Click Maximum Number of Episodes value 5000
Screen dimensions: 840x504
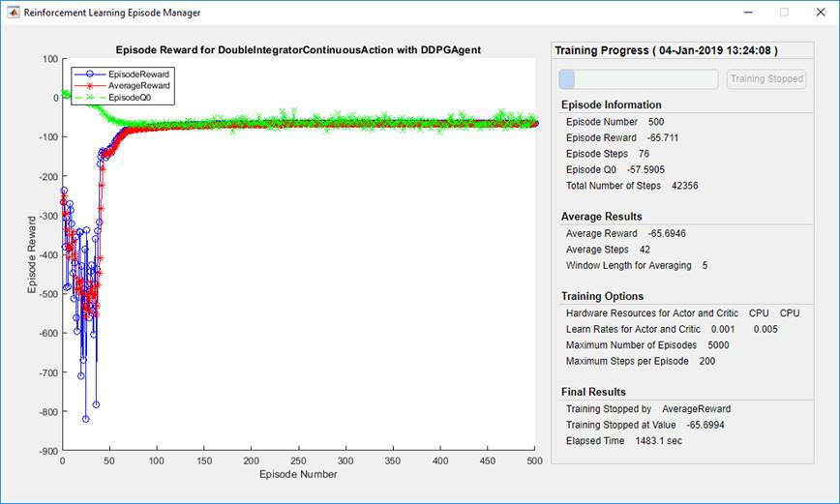click(718, 345)
